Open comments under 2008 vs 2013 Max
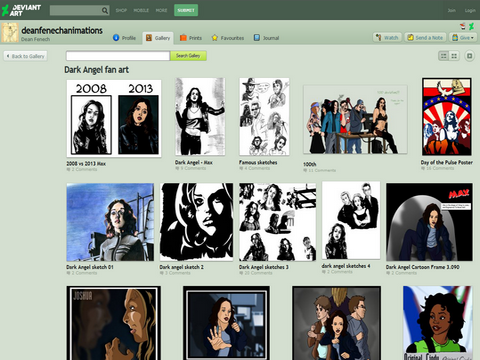The height and width of the screenshot is (360, 480). (x=82, y=169)
